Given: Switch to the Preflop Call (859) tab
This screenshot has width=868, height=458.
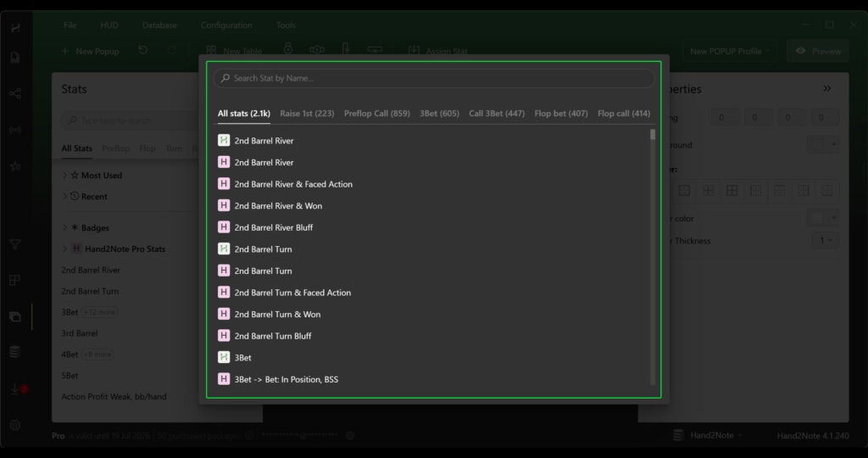Looking at the screenshot, I should point(376,114).
